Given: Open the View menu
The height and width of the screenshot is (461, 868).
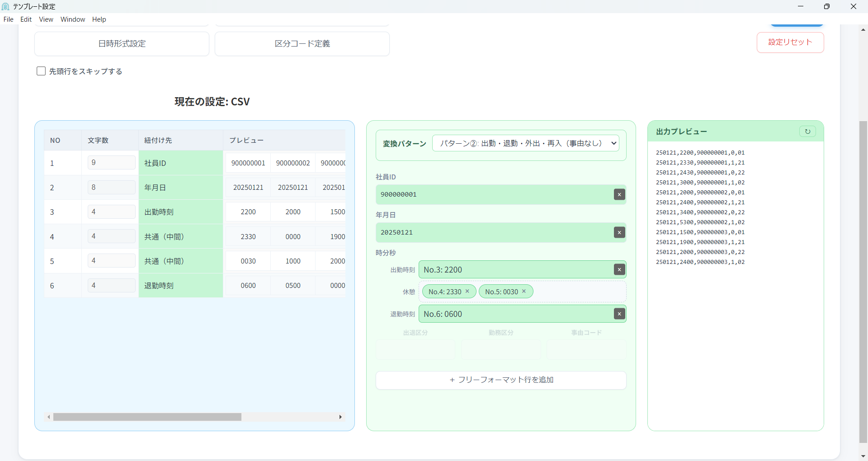Looking at the screenshot, I should point(46,19).
